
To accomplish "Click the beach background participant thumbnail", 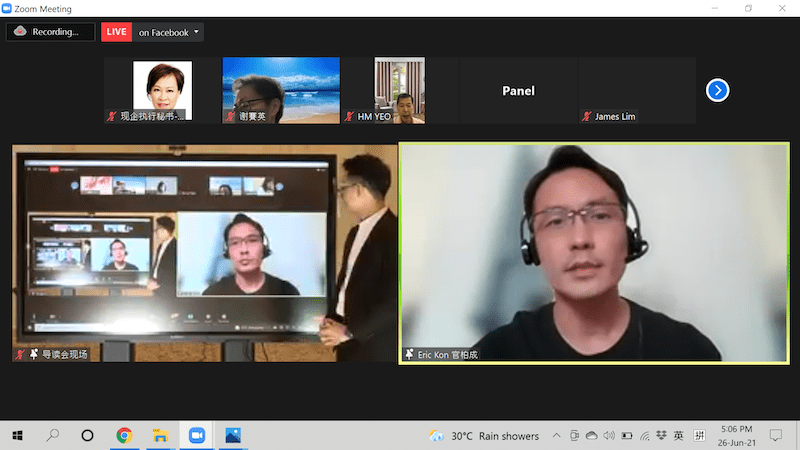I will 280,88.
